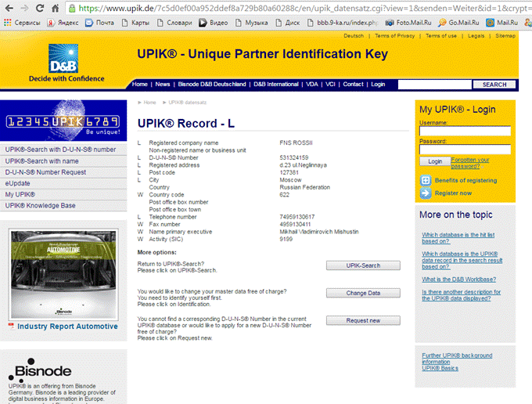
Task: Open the Сервисы apps bookmark
Action: click(x=23, y=23)
